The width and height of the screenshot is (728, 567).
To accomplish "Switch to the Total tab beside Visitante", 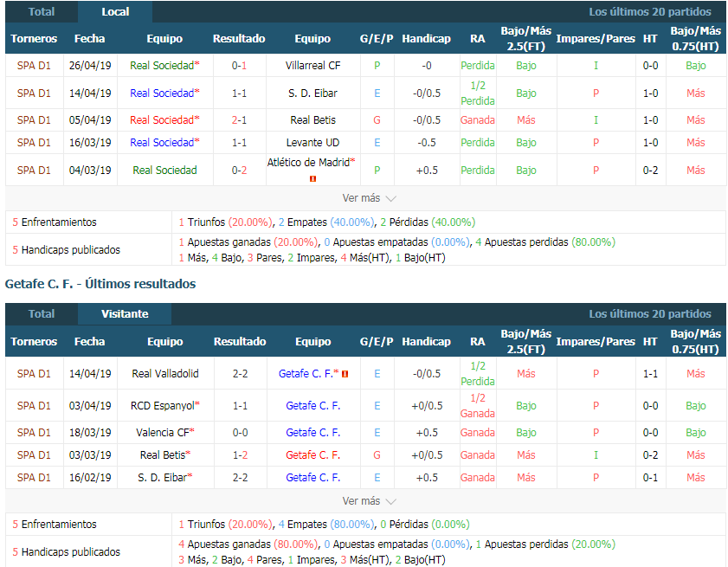I will point(42,314).
